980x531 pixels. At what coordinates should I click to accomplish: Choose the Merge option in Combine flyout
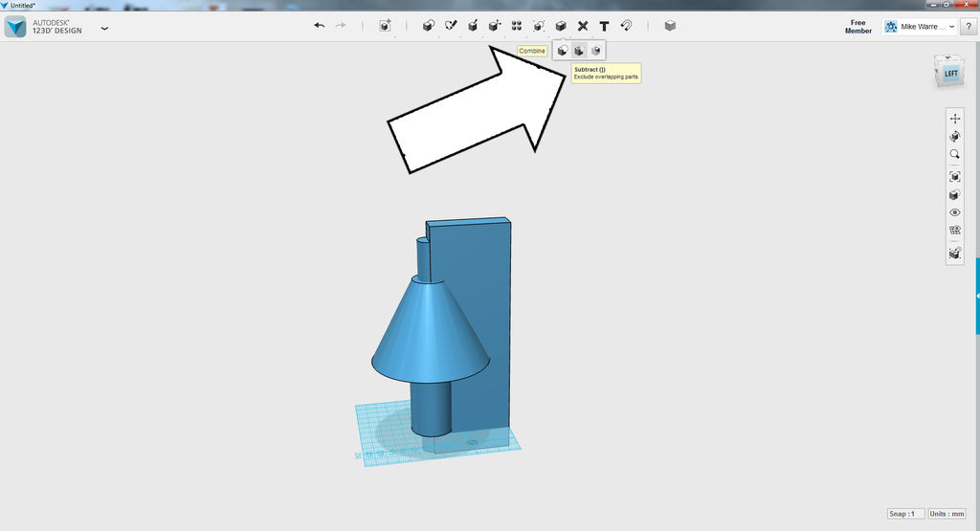pos(563,51)
